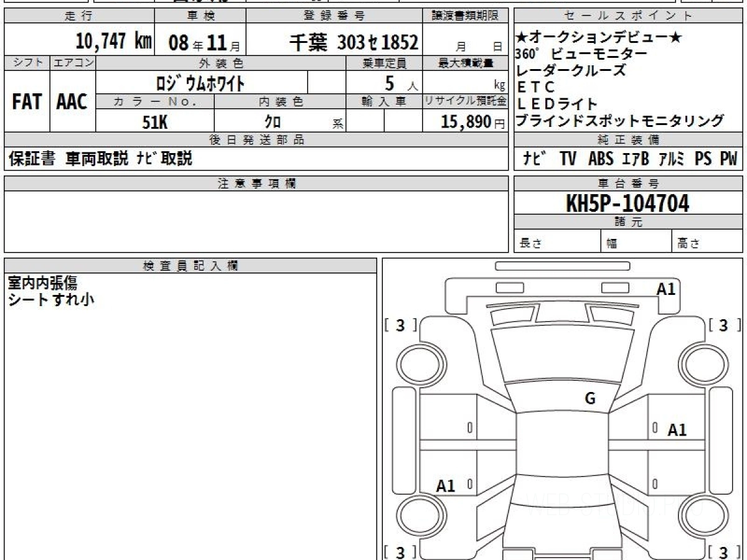
Task: Select the レーダークルーズ sales point
Action: click(571, 70)
